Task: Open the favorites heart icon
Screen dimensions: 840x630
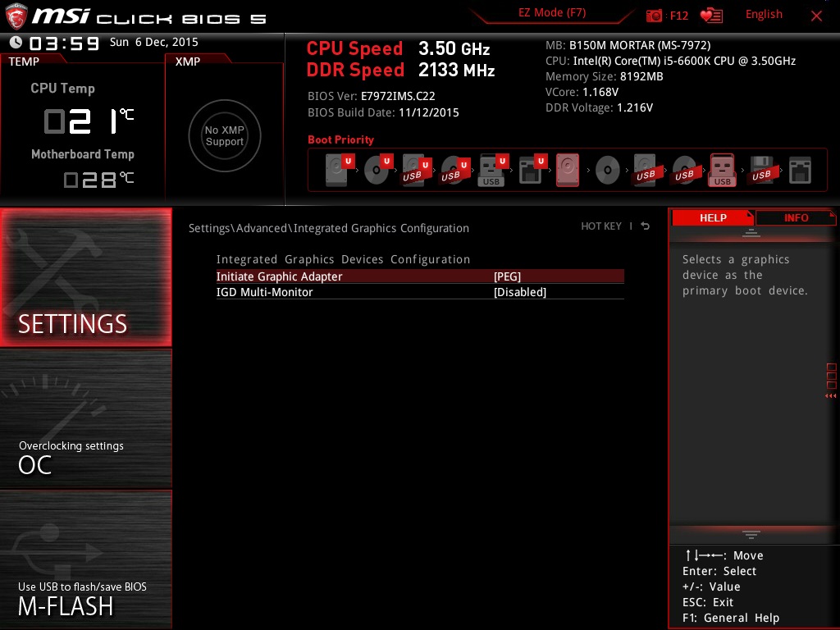Action: coord(710,16)
